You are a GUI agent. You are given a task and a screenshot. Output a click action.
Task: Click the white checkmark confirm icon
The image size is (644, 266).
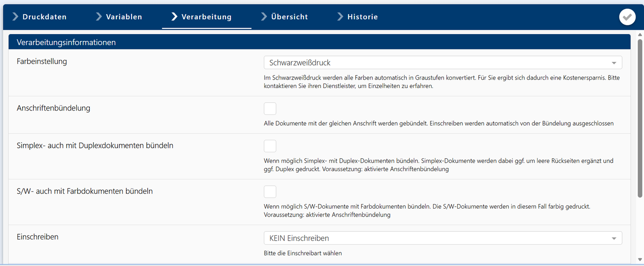[627, 17]
